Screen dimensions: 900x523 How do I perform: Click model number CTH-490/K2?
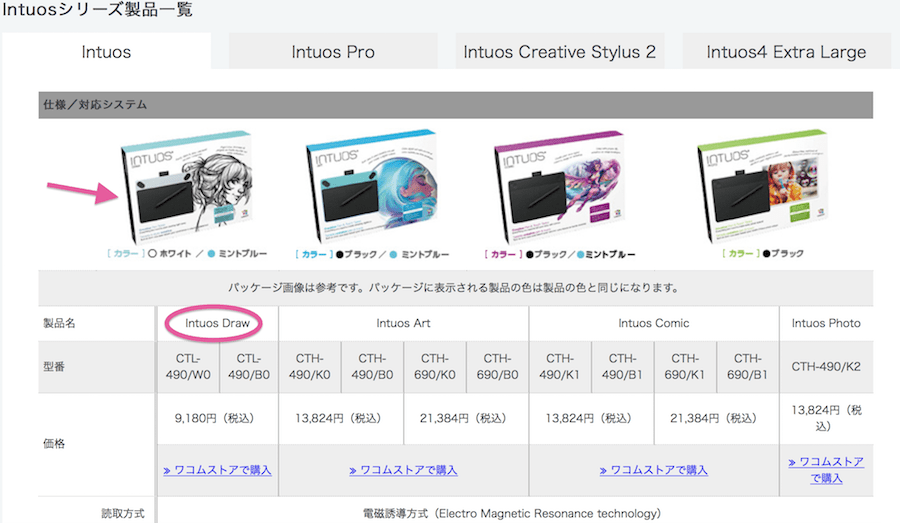pos(826,367)
